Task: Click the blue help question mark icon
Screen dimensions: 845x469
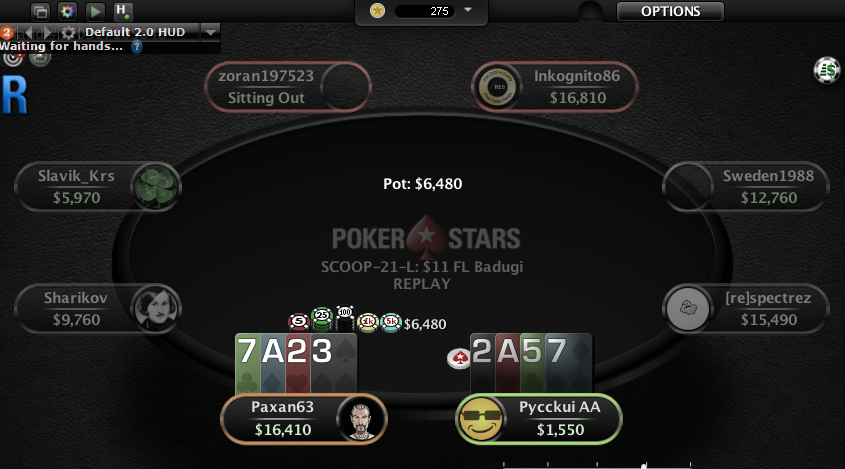Action: tap(137, 46)
